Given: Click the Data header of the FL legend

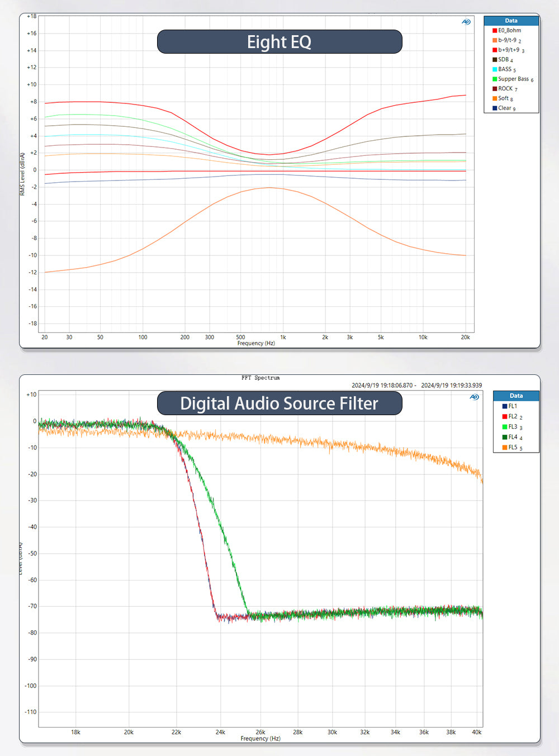Looking at the screenshot, I should click(516, 396).
